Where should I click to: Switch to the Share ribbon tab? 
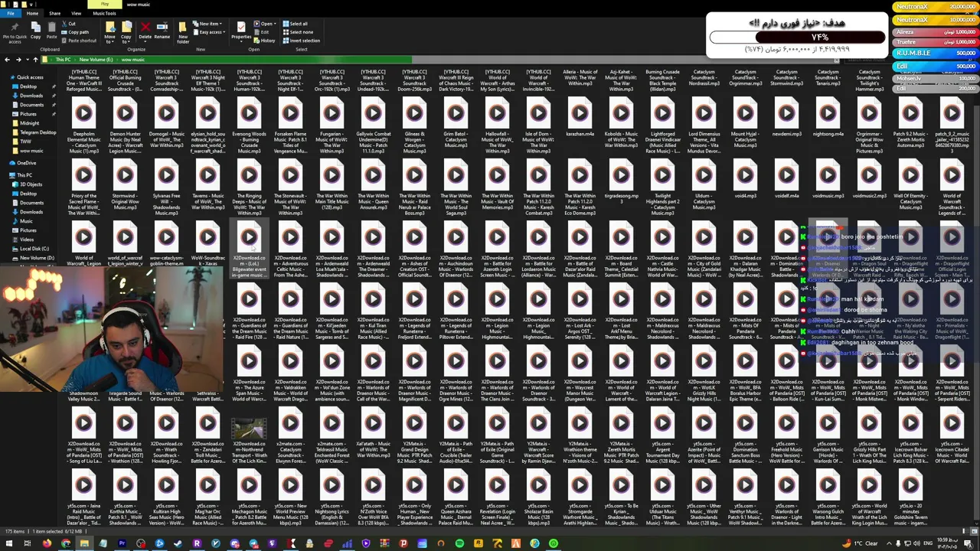(x=55, y=14)
